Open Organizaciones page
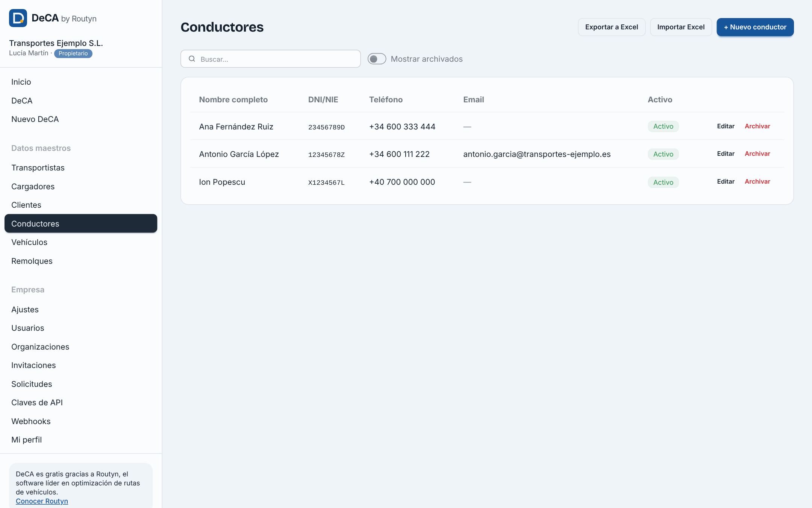 coord(81,347)
